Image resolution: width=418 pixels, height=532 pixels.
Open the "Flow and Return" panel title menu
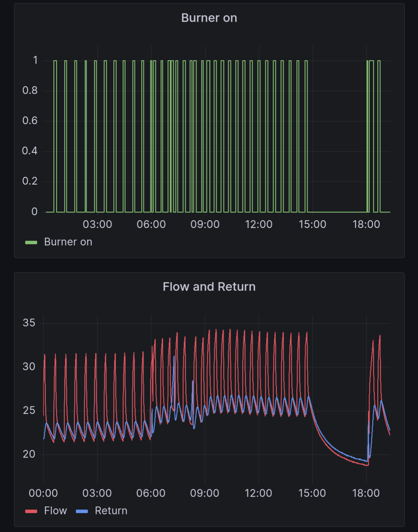pos(209,287)
